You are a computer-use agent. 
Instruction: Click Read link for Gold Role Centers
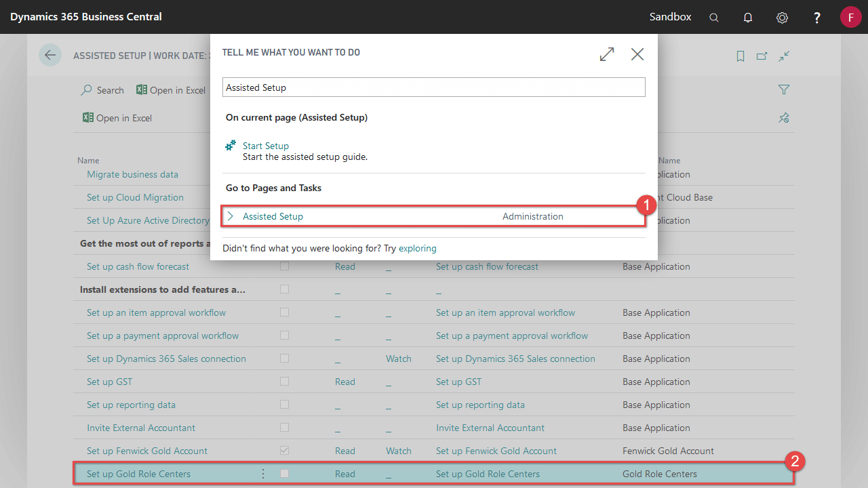[x=345, y=474]
